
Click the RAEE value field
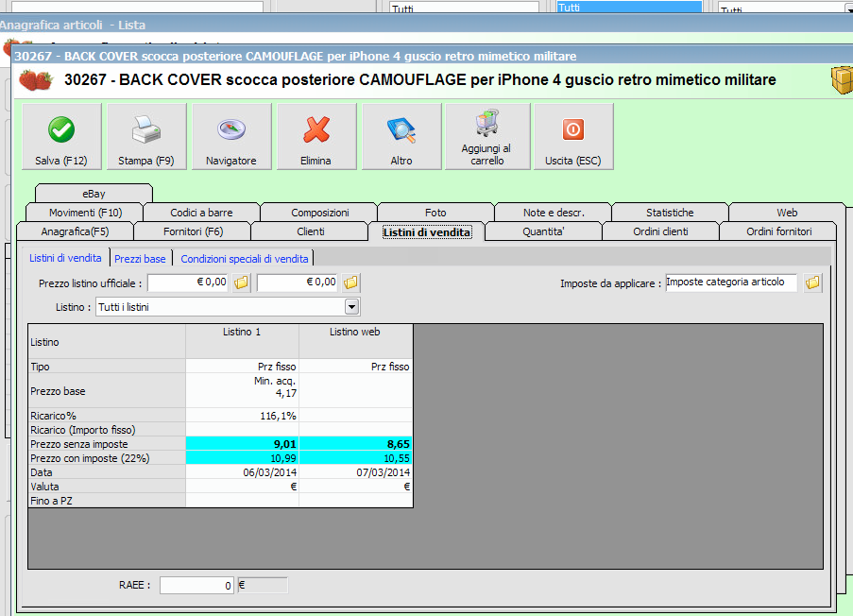[196, 586]
